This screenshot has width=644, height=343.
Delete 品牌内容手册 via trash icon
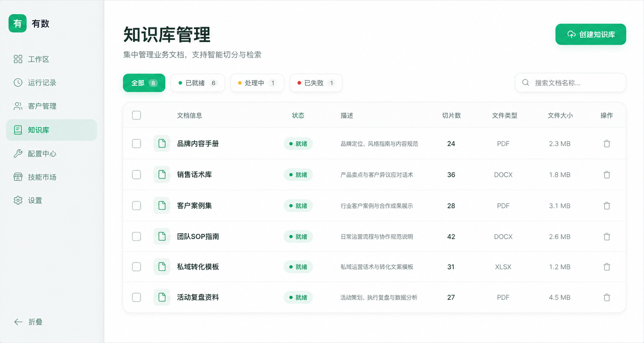(x=607, y=144)
